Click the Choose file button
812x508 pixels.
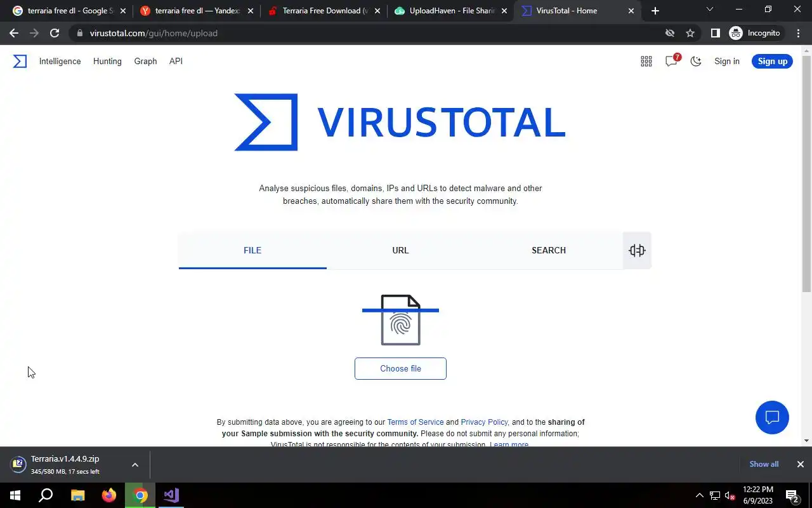[x=400, y=368]
